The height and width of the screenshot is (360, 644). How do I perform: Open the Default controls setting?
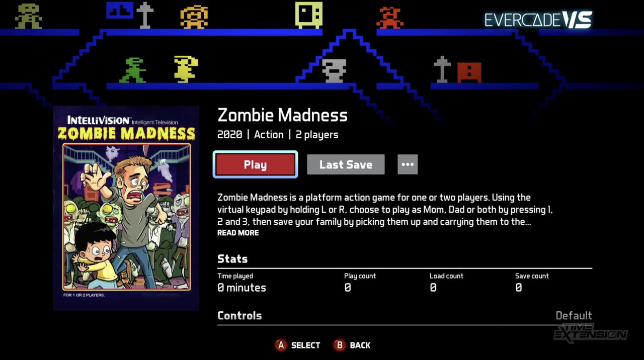pos(574,316)
